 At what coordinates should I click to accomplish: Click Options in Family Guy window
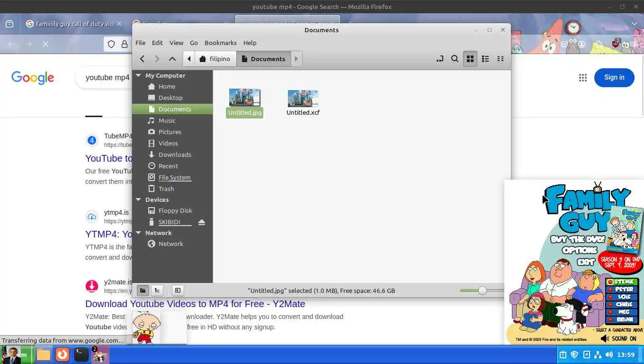pos(580,250)
